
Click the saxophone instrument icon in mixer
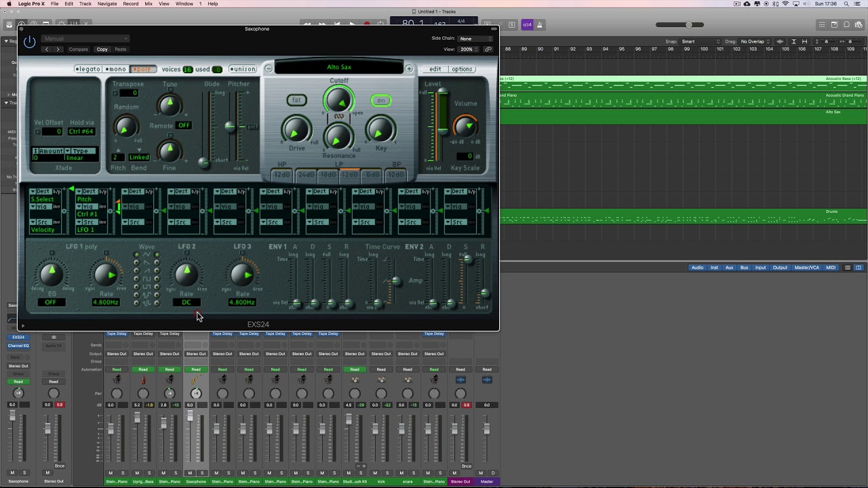pyautogui.click(x=196, y=380)
